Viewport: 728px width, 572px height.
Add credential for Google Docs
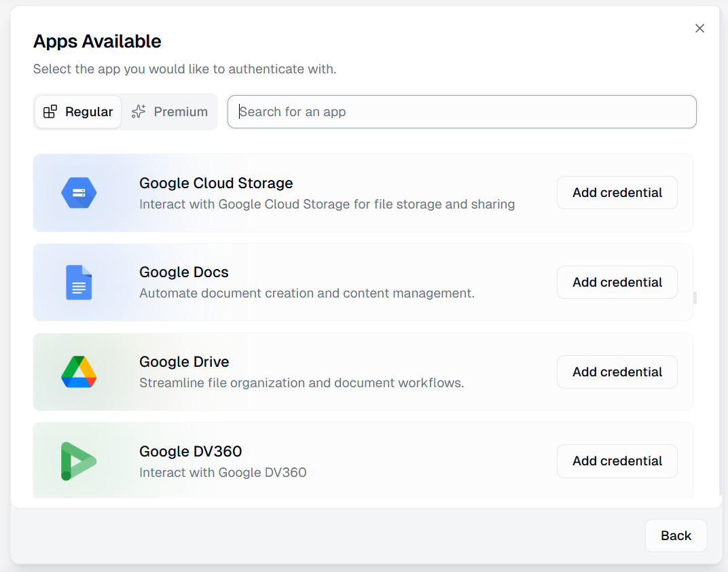coord(617,283)
